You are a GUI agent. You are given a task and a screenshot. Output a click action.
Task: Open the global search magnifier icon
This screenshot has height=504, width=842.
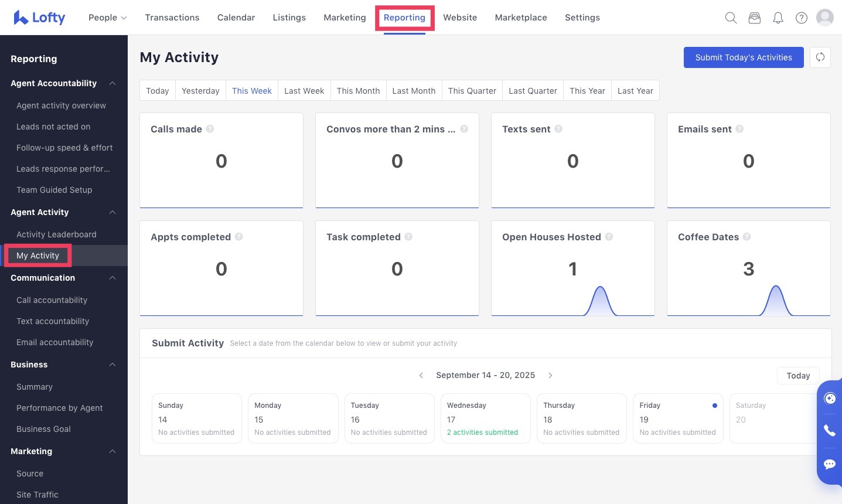(731, 18)
